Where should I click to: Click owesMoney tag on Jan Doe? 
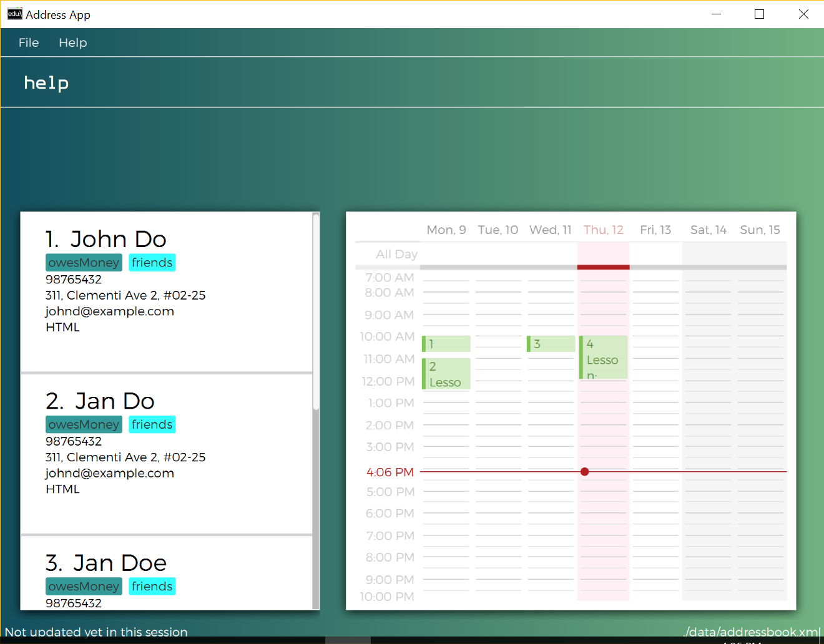pyautogui.click(x=84, y=587)
